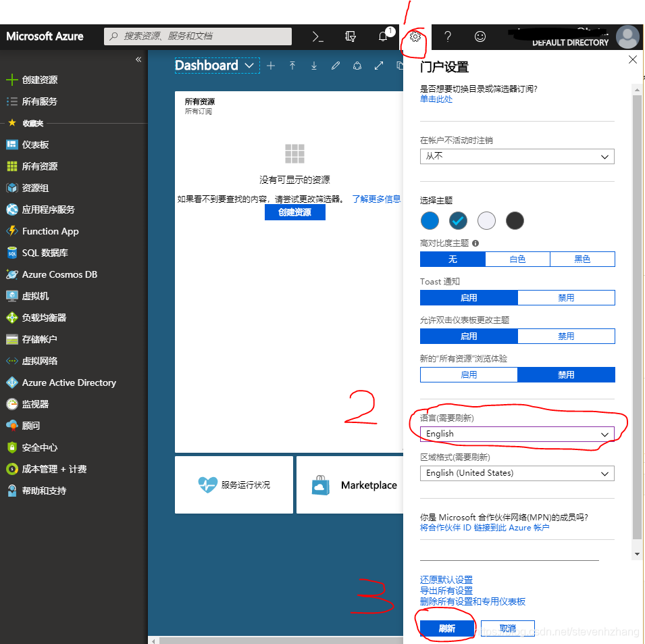Set high contrast theme to 白色
The image size is (645, 644).
(517, 259)
